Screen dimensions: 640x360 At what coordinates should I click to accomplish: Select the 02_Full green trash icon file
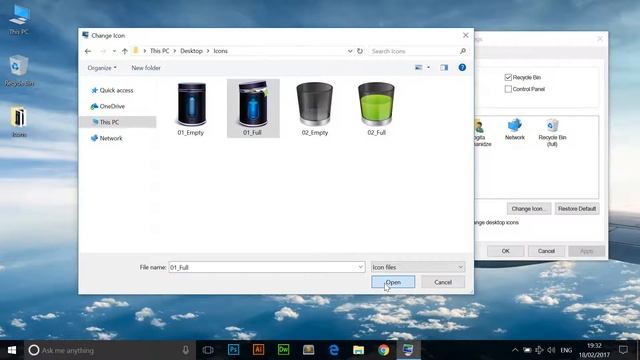pos(376,109)
